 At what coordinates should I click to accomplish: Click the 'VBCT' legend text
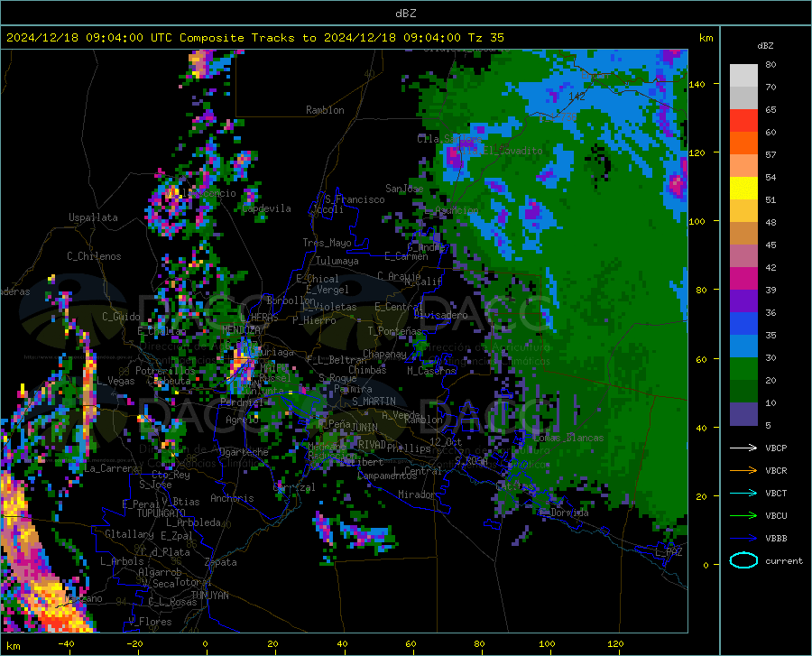pyautogui.click(x=776, y=494)
